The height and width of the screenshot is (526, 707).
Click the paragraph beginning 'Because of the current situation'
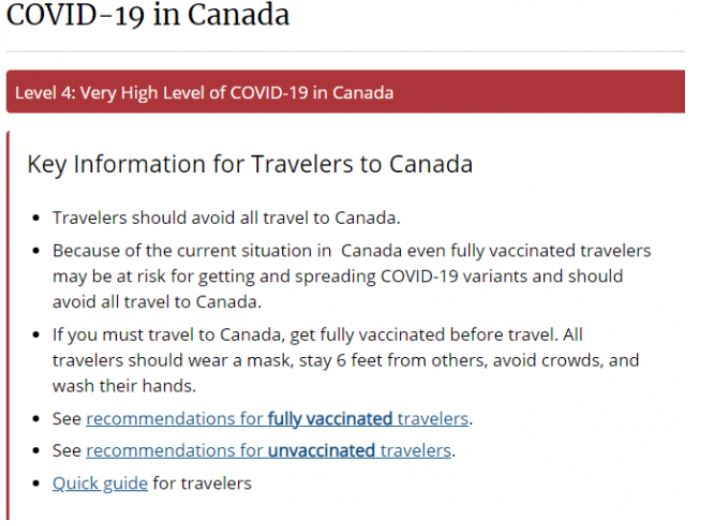350,274
